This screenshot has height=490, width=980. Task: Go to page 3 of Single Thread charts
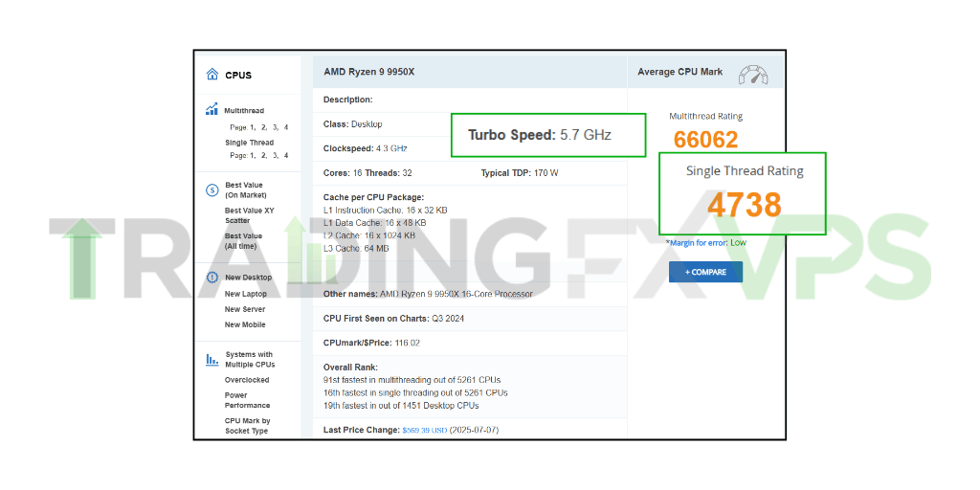pos(276,155)
